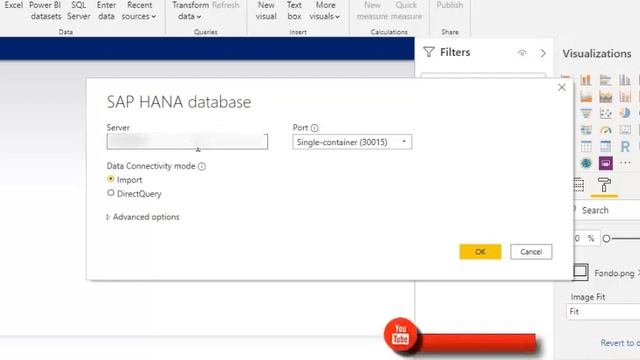640x360 pixels.
Task: Insert the R script visual icon
Action: (624, 147)
